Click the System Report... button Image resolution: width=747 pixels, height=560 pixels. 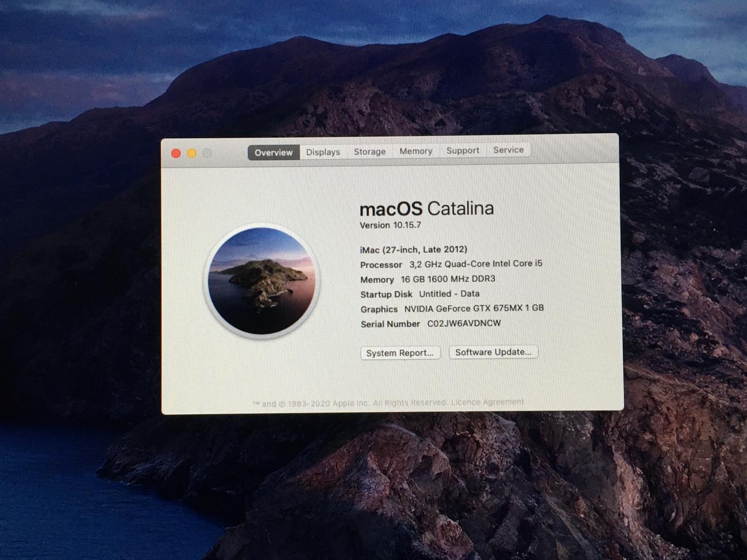(400, 353)
